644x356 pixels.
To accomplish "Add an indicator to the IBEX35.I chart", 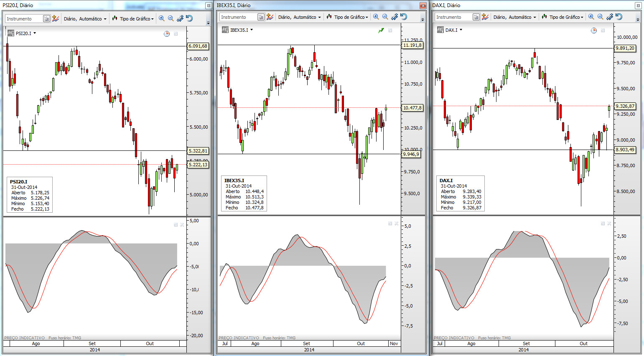I will pos(270,17).
